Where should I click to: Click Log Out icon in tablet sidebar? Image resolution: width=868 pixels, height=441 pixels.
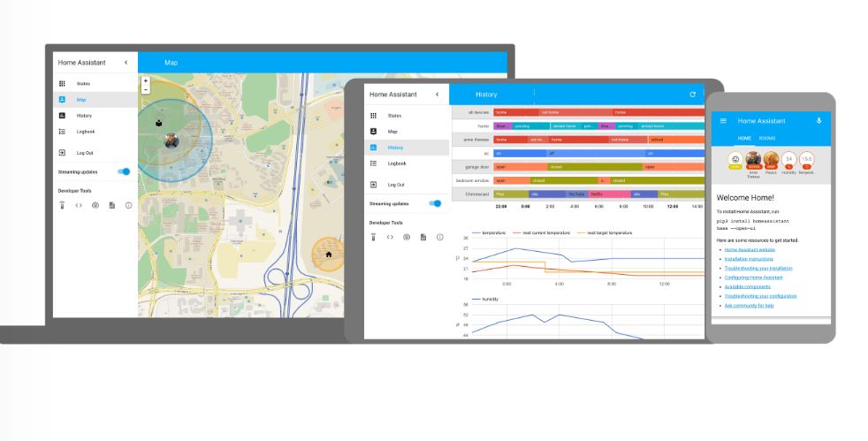coord(373,185)
